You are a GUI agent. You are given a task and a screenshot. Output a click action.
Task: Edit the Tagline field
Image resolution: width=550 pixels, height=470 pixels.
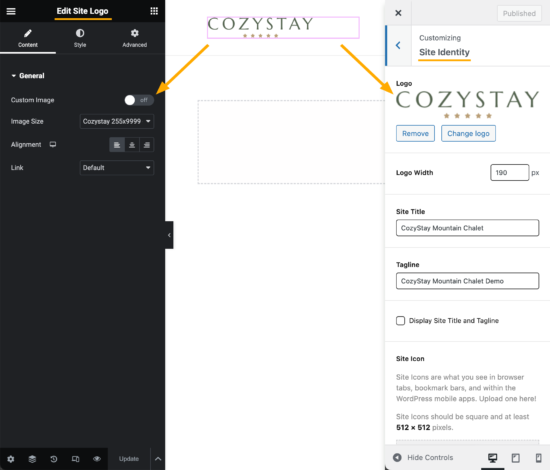point(467,281)
